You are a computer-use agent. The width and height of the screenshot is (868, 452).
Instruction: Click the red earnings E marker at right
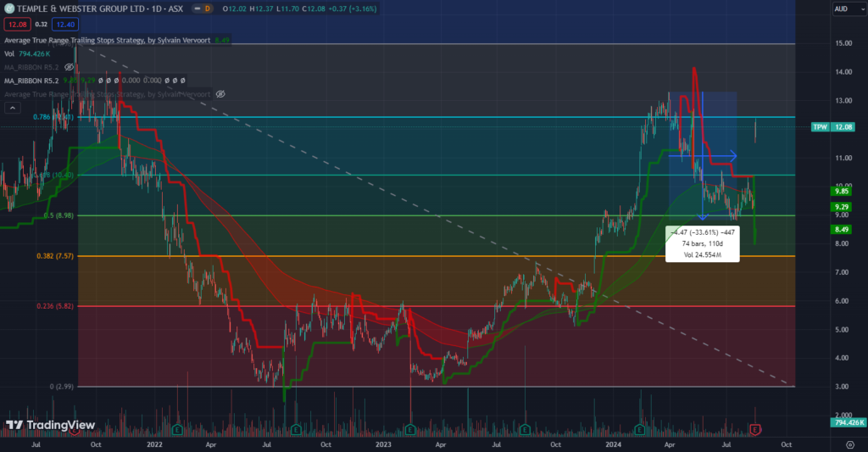pos(754,430)
